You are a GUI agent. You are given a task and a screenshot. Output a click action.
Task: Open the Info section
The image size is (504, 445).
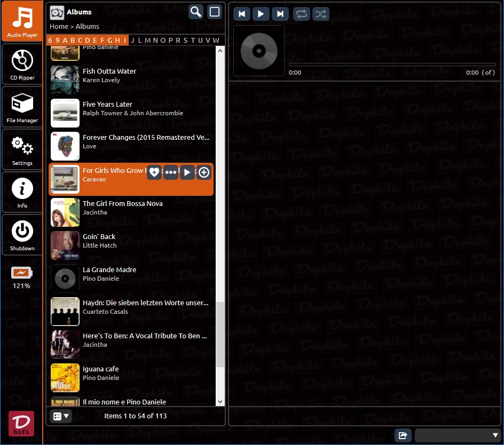[x=22, y=193]
